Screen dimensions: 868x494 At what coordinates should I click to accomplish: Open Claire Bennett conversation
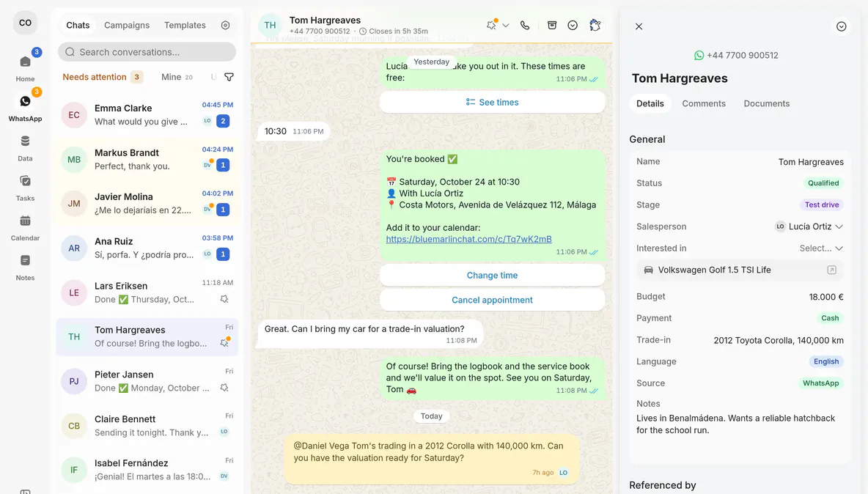[x=147, y=425]
